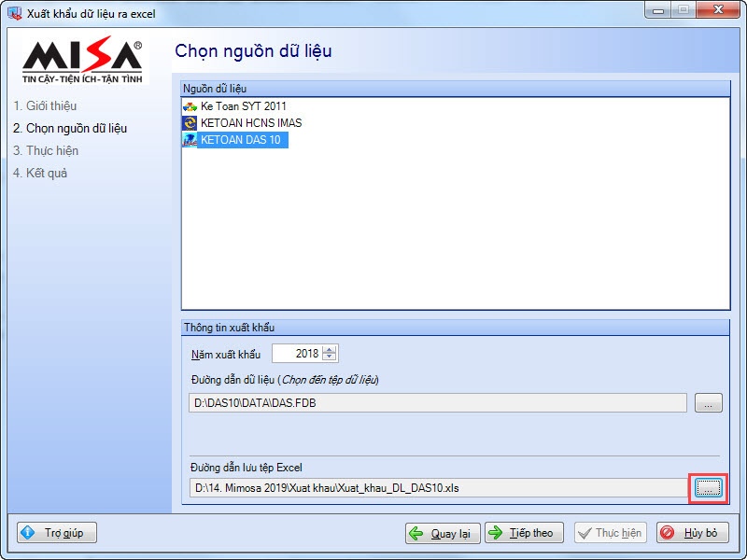The width and height of the screenshot is (747, 560).
Task: Minimize the export wizard window
Action: 658,10
